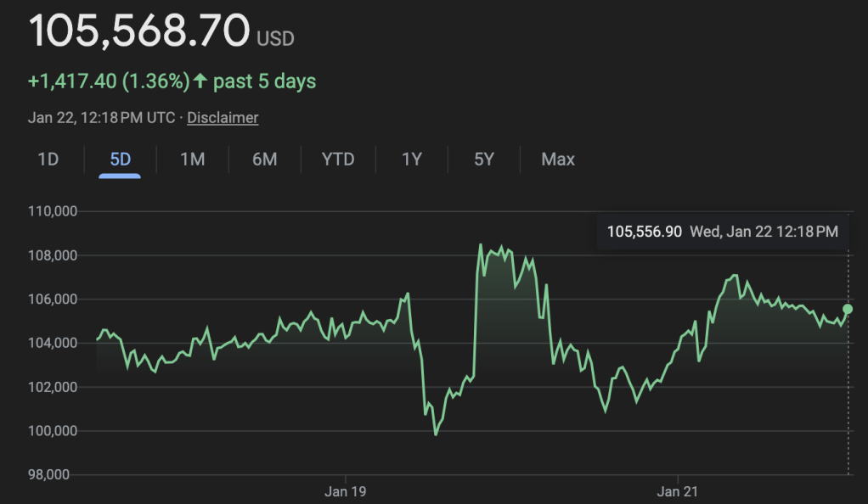Click the 110,000 y-axis label
868x504 pixels.
(54, 211)
